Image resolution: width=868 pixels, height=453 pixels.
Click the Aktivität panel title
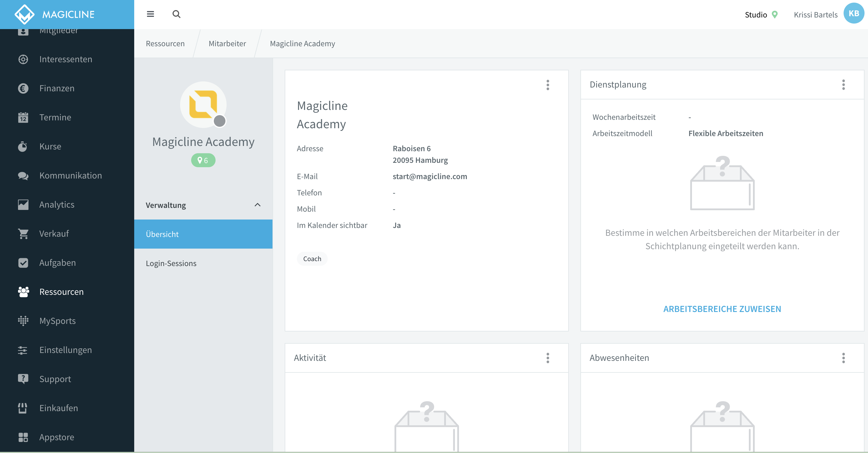point(310,358)
